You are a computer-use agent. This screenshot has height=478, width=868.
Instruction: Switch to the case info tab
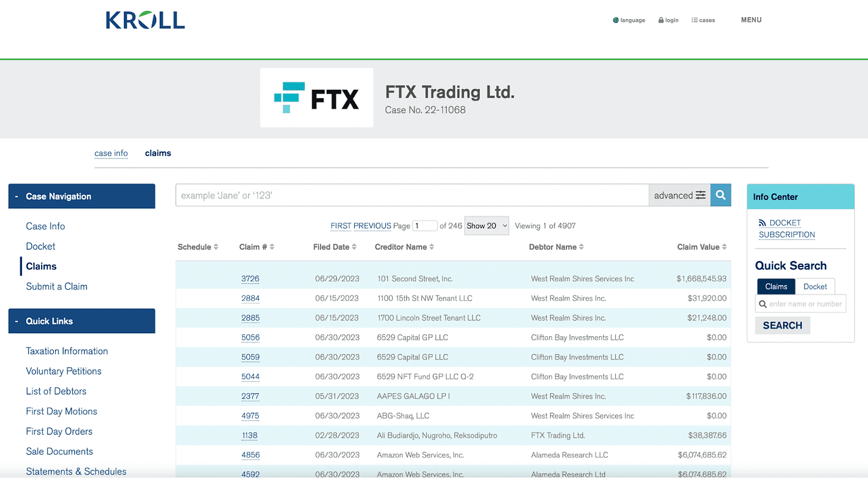tap(111, 153)
